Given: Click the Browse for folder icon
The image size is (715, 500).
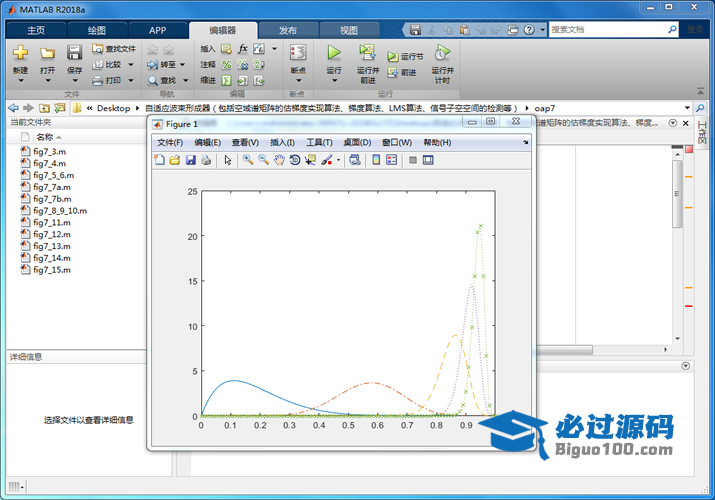Looking at the screenshot, I should click(x=60, y=108).
